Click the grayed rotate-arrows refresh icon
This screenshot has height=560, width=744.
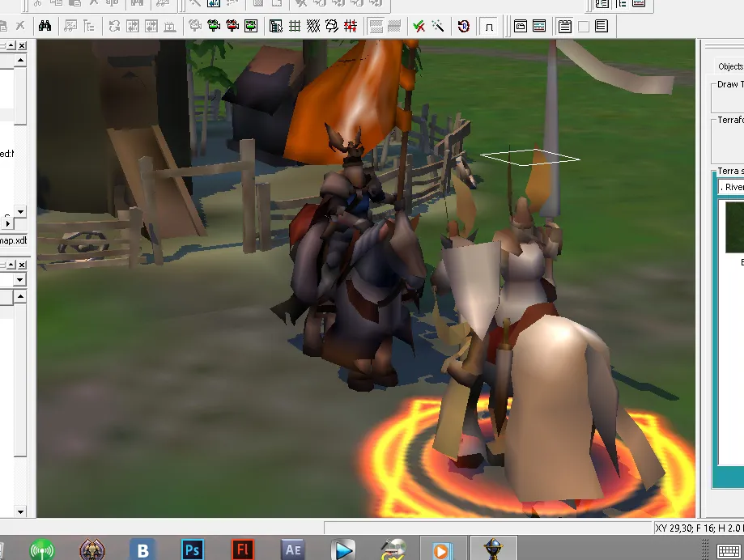114,26
